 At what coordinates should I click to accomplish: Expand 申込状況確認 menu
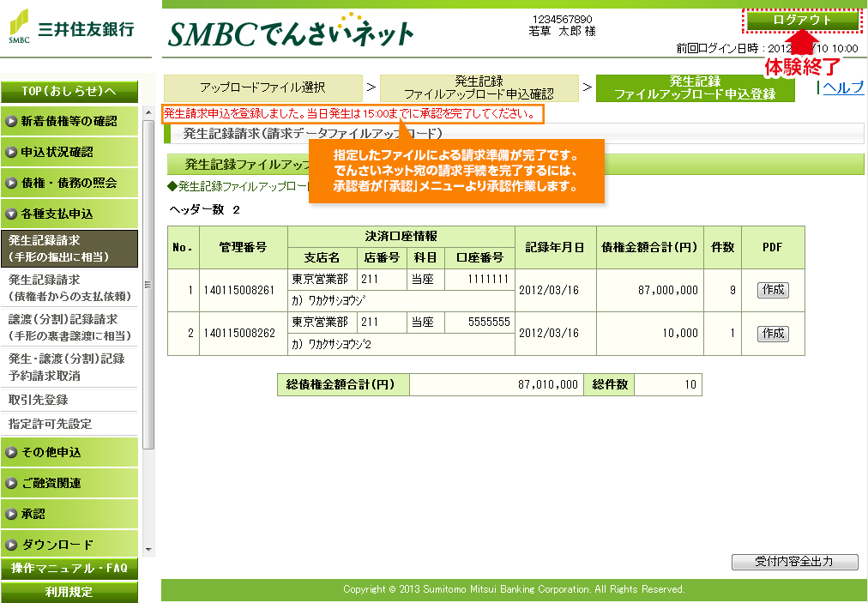[x=69, y=152]
